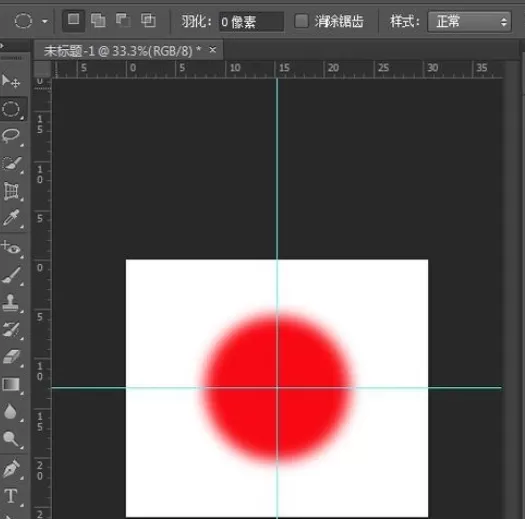Choose the New Selection mode button
525x519 pixels.
[x=74, y=21]
